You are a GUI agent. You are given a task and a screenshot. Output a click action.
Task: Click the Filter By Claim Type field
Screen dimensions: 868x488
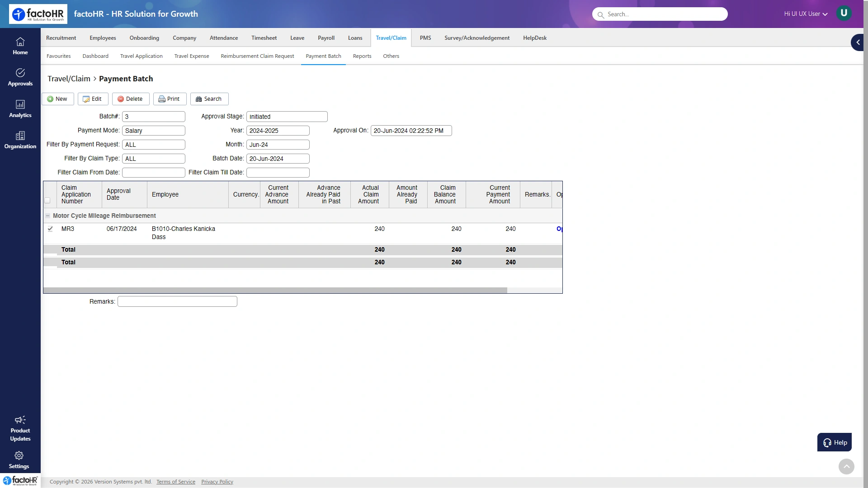tap(154, 159)
